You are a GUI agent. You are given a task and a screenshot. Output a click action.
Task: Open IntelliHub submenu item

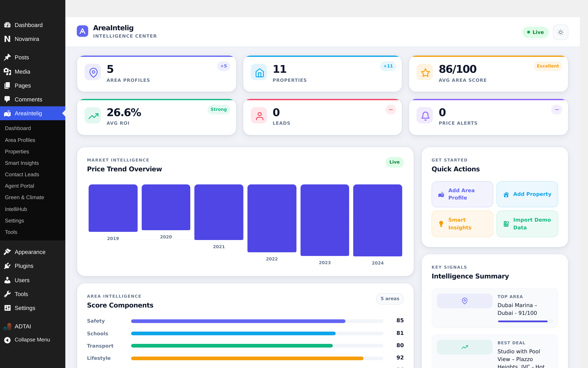pos(16,209)
